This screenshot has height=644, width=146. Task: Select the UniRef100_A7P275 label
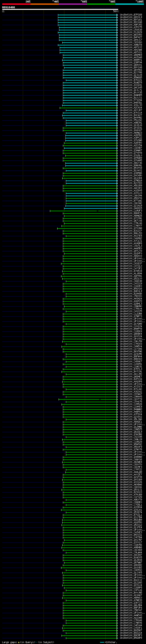click(x=131, y=27)
